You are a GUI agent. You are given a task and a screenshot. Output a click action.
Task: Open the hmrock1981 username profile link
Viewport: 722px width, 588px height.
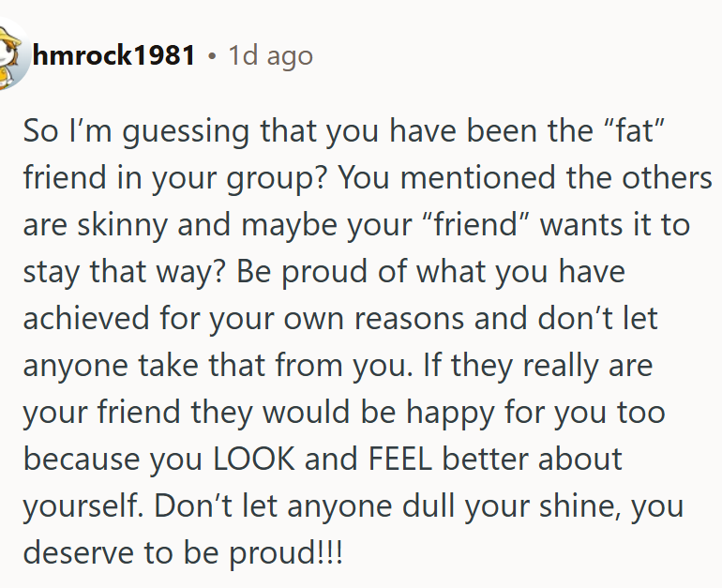(113, 54)
